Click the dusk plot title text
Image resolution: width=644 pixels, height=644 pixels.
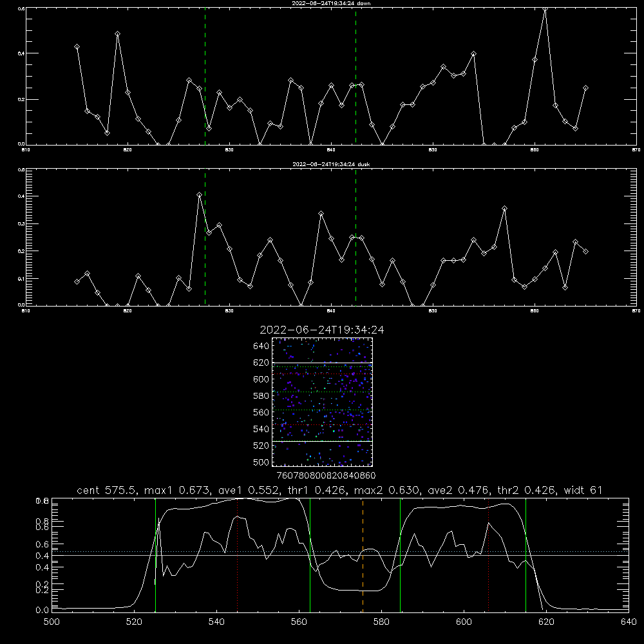(x=331, y=164)
